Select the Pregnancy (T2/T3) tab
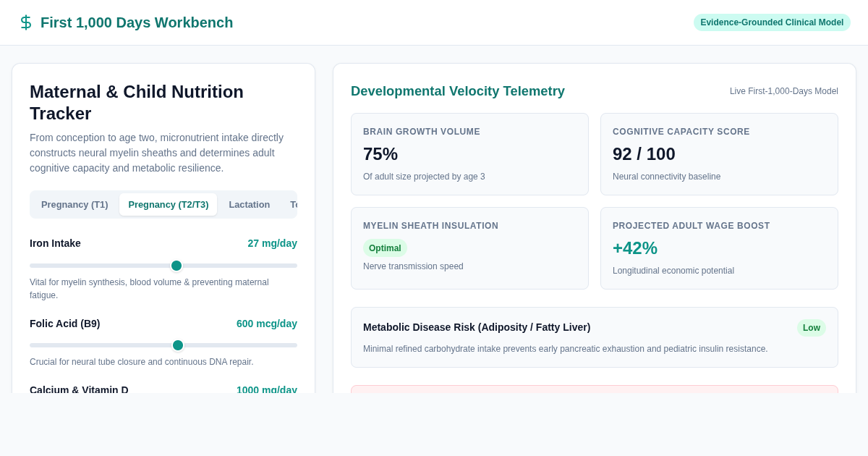Screen dimensions: 868x456 click(x=169, y=205)
